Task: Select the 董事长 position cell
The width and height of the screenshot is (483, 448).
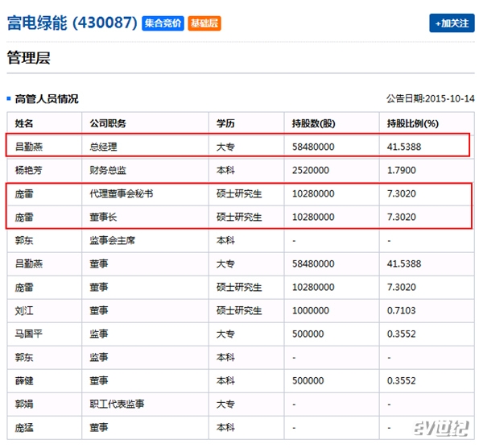Action: 103,217
